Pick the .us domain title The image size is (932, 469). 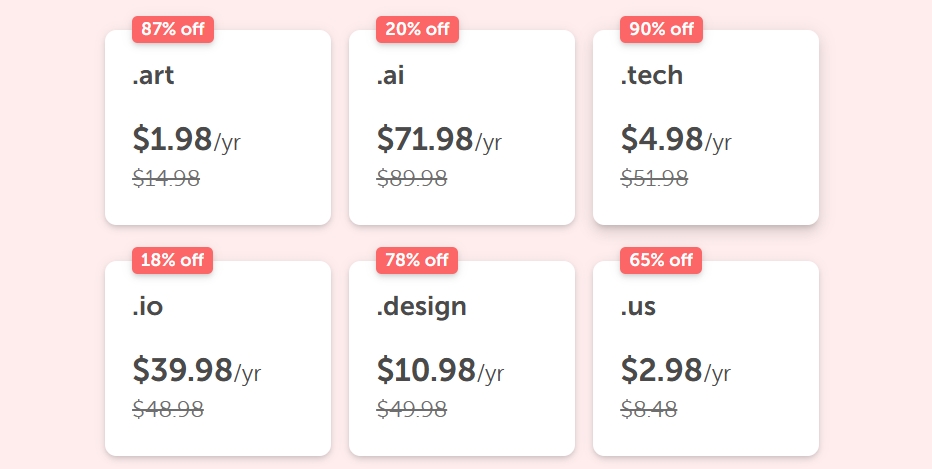click(638, 306)
